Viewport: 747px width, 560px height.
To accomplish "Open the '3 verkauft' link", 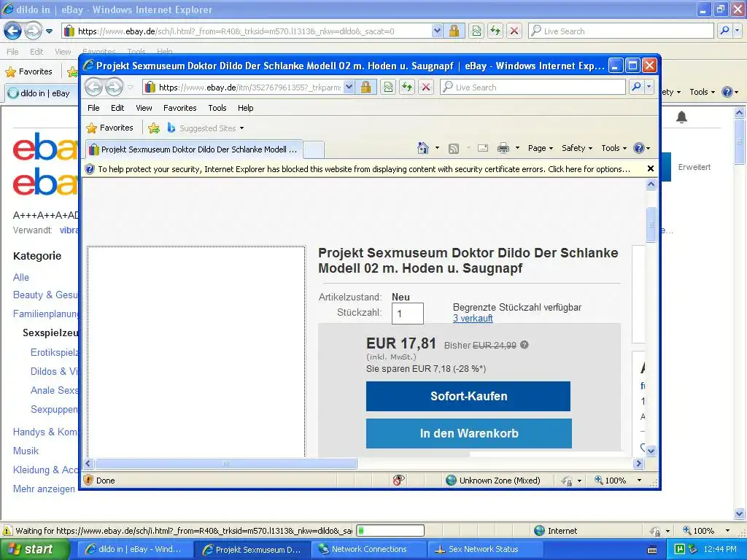I will pos(473,318).
